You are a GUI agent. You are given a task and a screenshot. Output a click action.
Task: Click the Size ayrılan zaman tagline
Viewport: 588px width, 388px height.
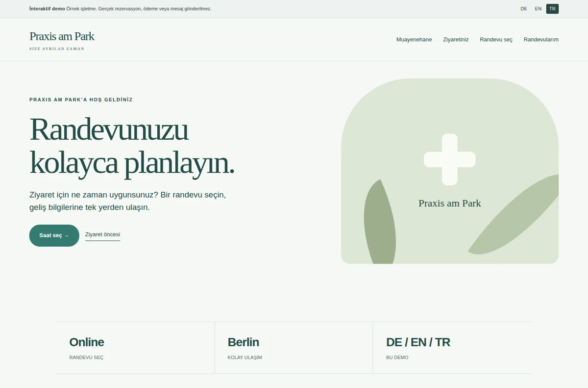tap(57, 49)
